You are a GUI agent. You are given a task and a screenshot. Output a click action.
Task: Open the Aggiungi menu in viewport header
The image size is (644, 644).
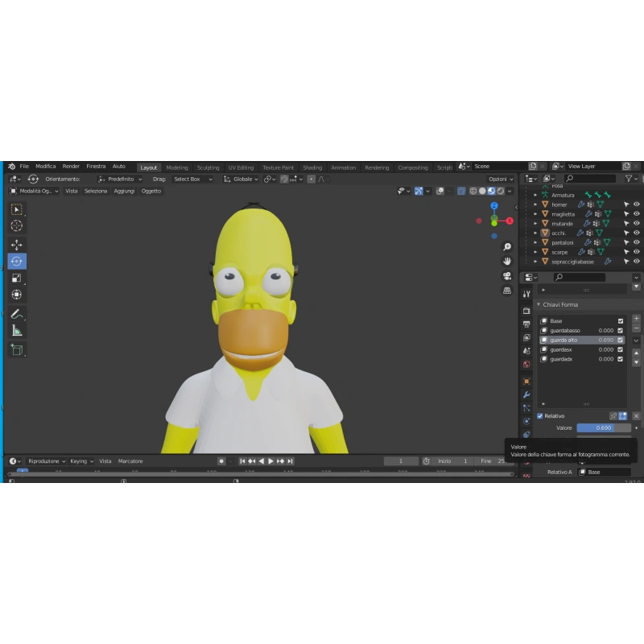pyautogui.click(x=124, y=191)
